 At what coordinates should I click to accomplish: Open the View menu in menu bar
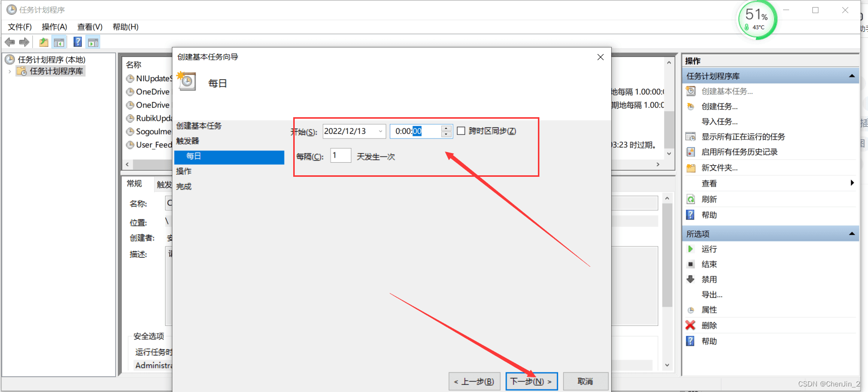tap(89, 27)
